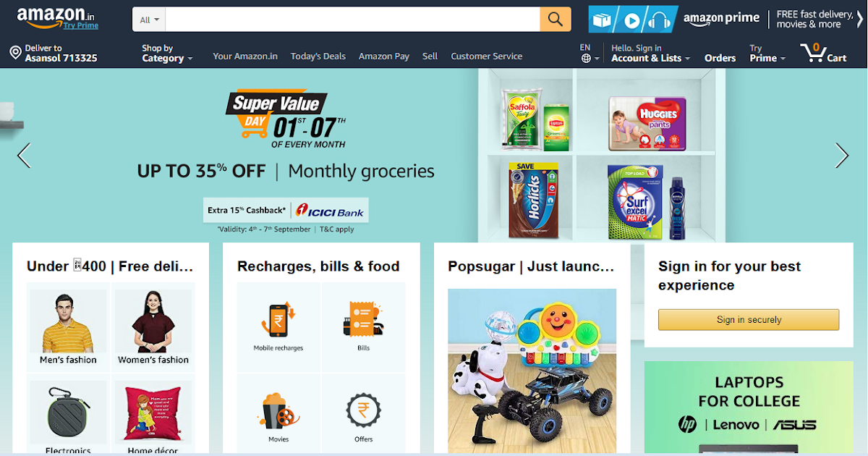Click the Offers rupee icon

363,410
